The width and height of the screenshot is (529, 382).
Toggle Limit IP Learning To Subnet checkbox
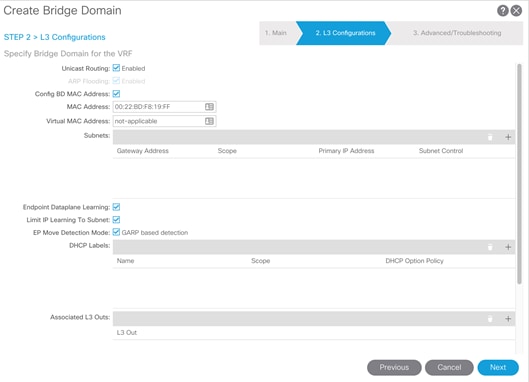(116, 220)
